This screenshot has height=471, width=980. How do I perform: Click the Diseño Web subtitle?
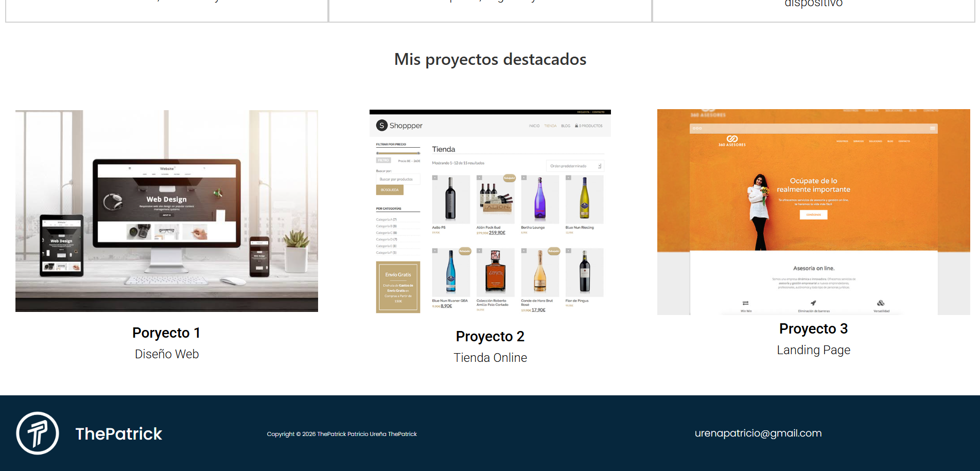click(x=167, y=354)
